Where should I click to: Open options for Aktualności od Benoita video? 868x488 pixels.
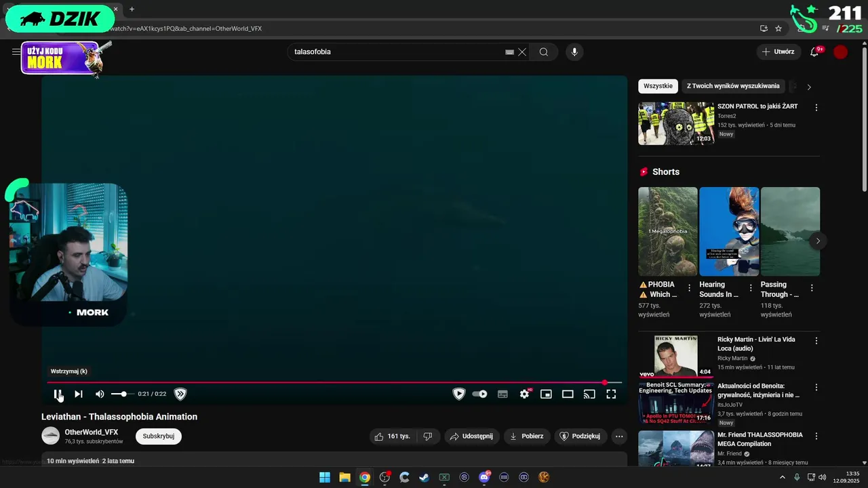click(x=816, y=388)
